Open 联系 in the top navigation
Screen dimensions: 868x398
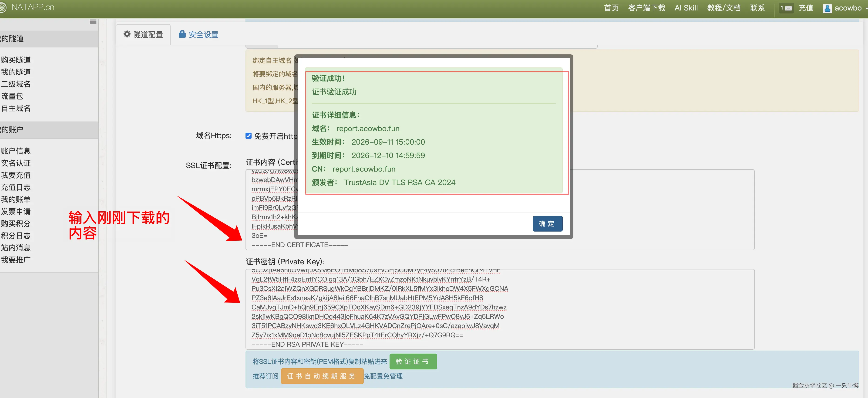point(757,8)
